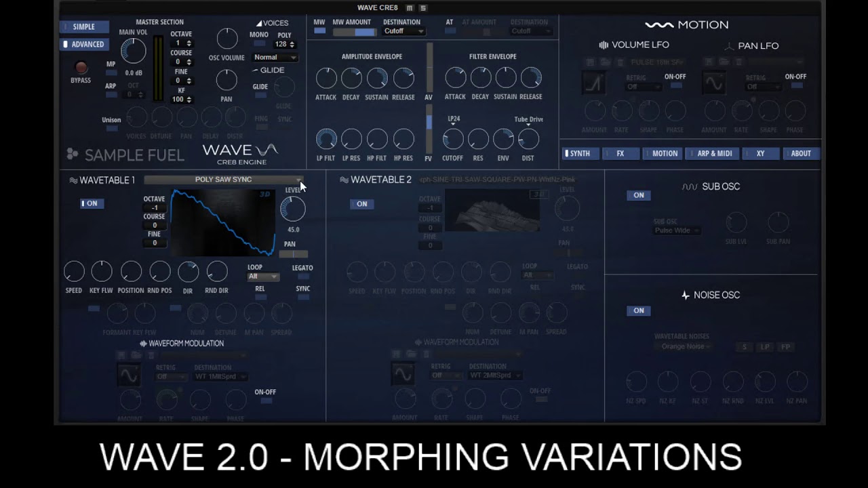Click the Volume LFO trash icon

[620, 62]
